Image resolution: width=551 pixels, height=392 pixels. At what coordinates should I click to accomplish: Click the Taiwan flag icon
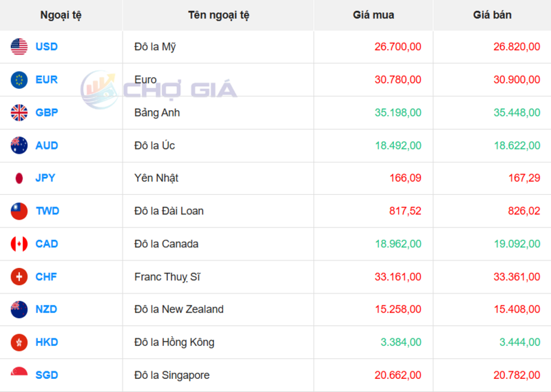pos(19,211)
